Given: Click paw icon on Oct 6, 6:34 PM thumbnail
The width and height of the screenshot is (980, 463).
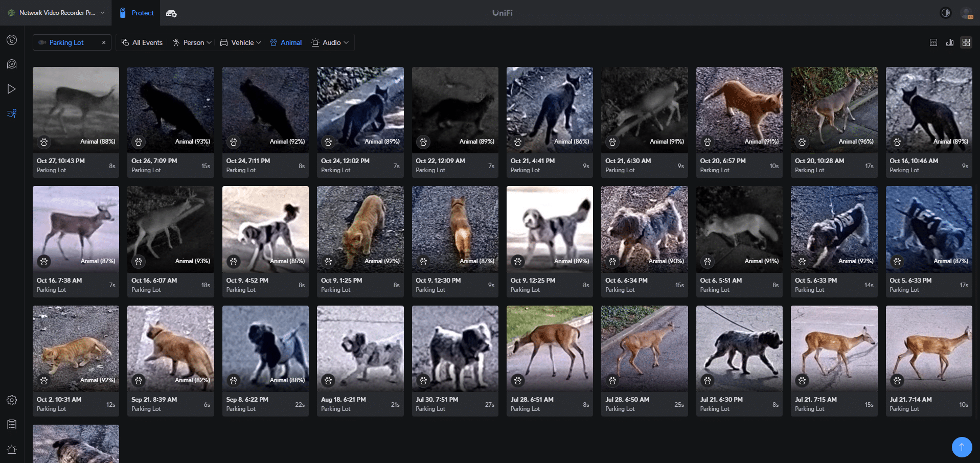Looking at the screenshot, I should click(x=612, y=262).
